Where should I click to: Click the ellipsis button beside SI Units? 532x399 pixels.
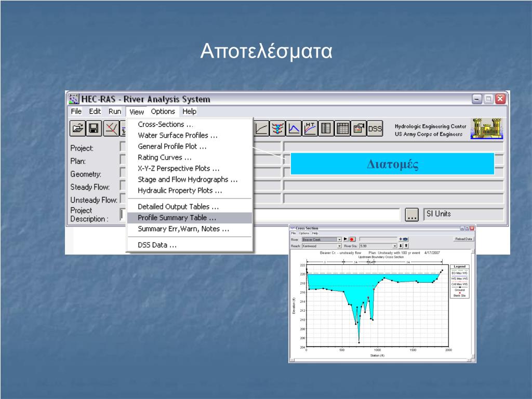pos(411,215)
